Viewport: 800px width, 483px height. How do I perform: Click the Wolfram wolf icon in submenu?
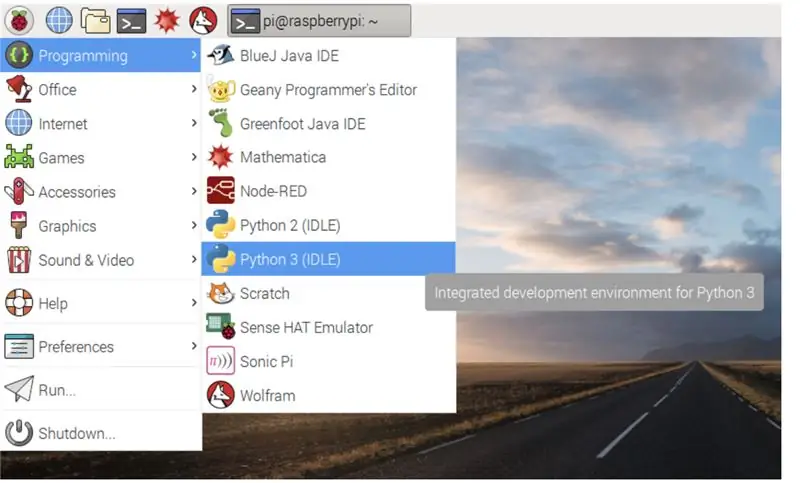click(x=220, y=395)
